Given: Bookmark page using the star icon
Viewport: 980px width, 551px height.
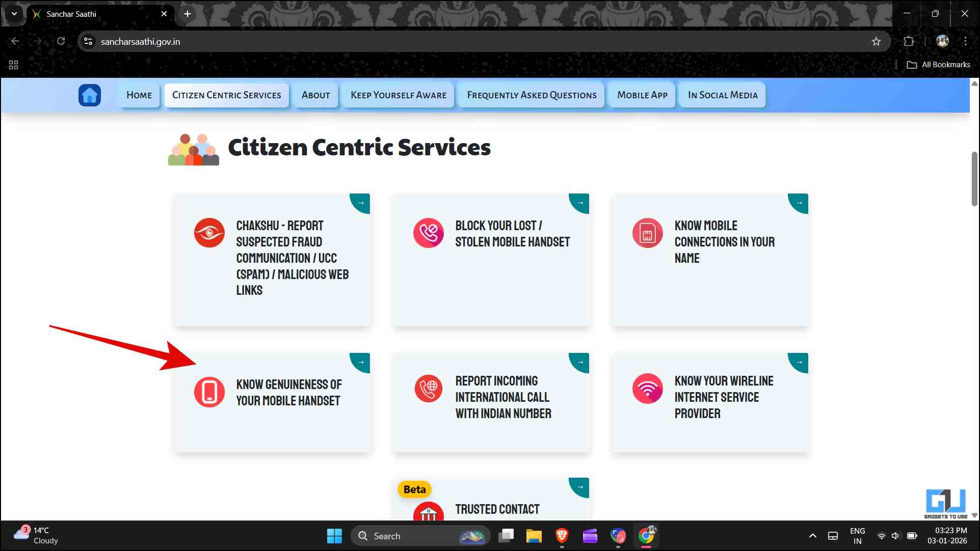Looking at the screenshot, I should pyautogui.click(x=876, y=42).
